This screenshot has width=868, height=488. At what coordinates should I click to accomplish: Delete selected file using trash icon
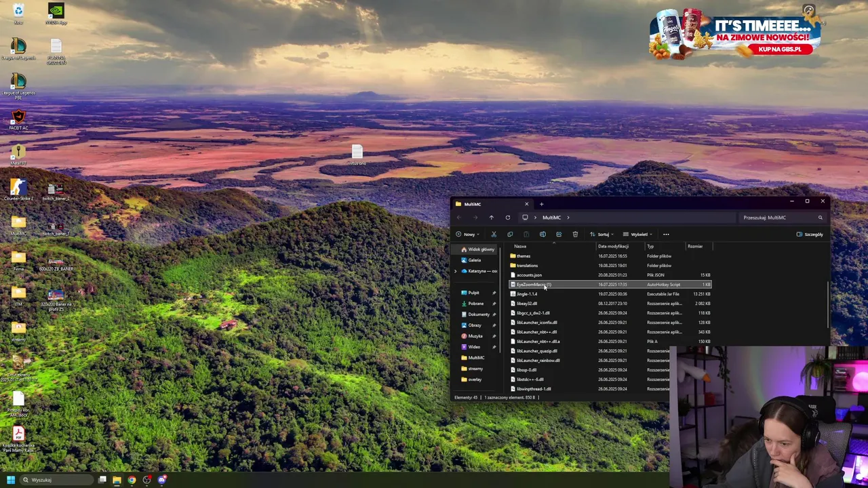click(575, 235)
